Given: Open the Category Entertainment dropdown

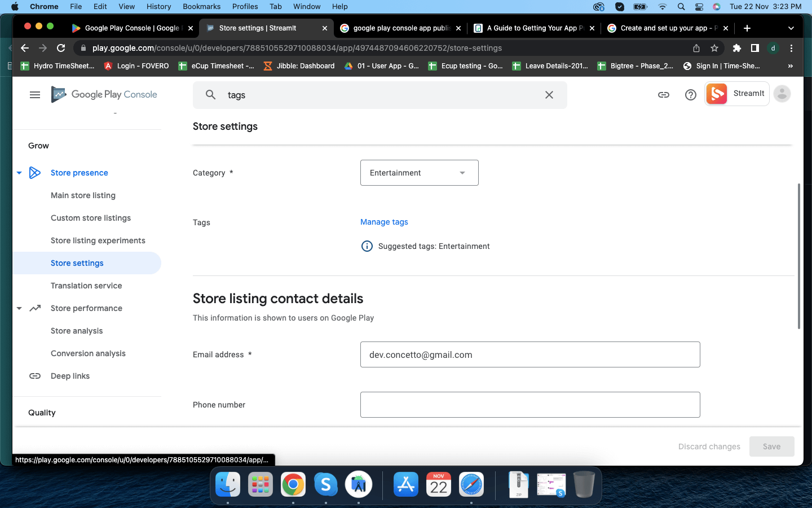Looking at the screenshot, I should 419,173.
